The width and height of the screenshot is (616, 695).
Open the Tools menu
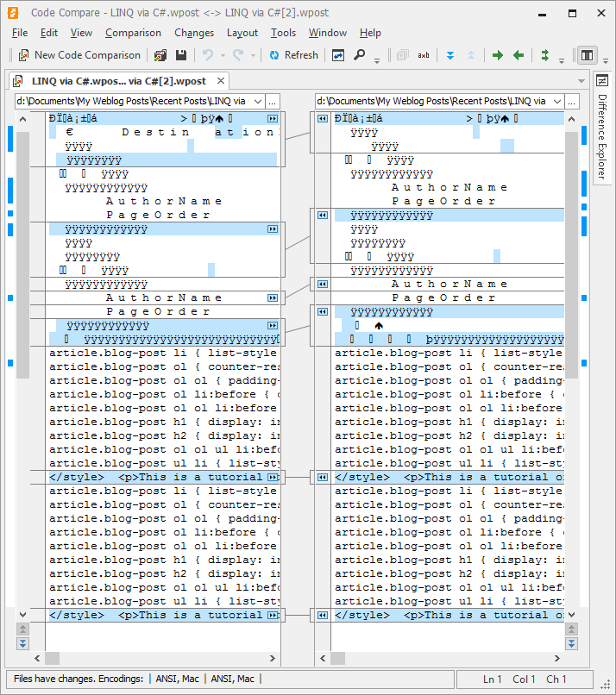[283, 33]
